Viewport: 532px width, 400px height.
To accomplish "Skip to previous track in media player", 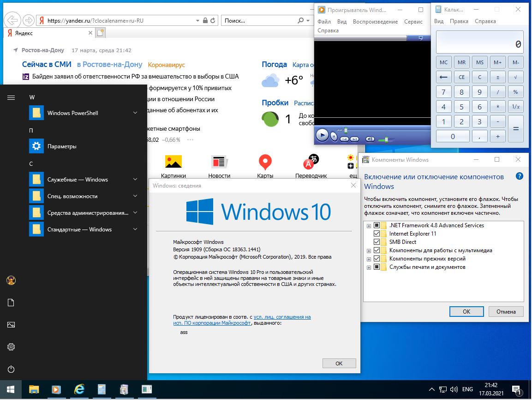I will [x=344, y=139].
